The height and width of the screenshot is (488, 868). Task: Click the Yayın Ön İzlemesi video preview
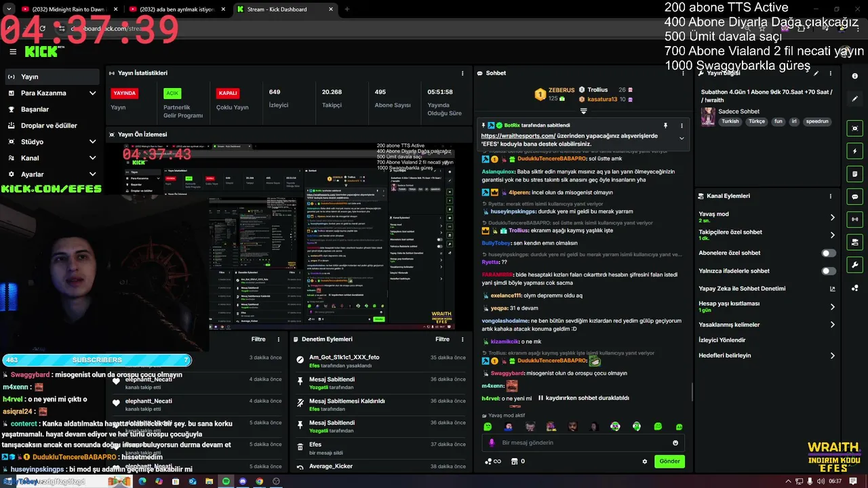coord(290,237)
